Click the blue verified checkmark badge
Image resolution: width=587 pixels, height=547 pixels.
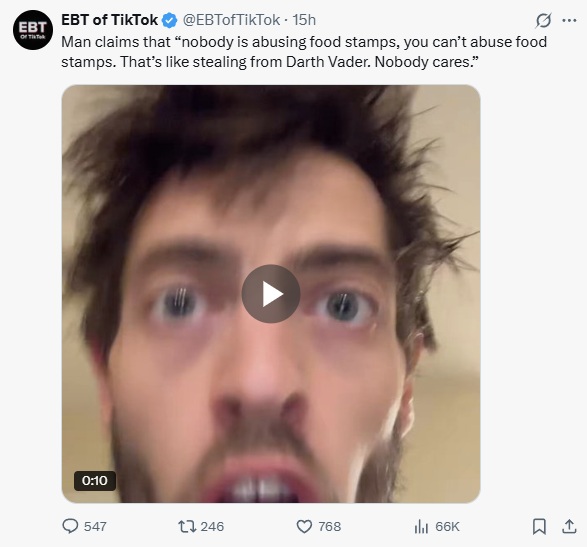pos(170,21)
